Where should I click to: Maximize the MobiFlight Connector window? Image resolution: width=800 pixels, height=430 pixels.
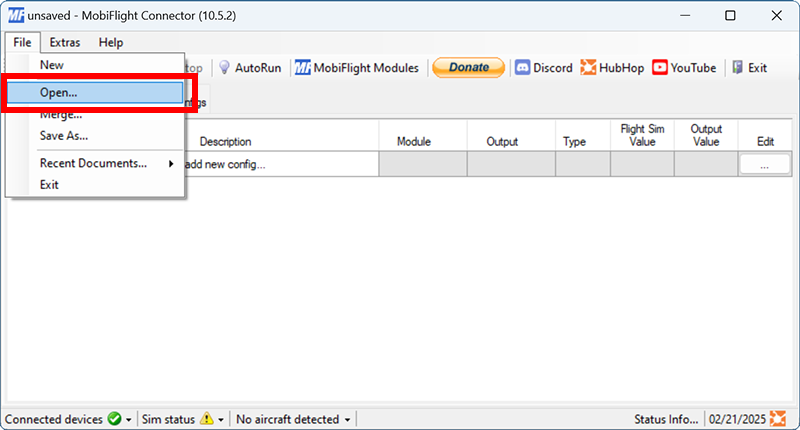click(730, 15)
